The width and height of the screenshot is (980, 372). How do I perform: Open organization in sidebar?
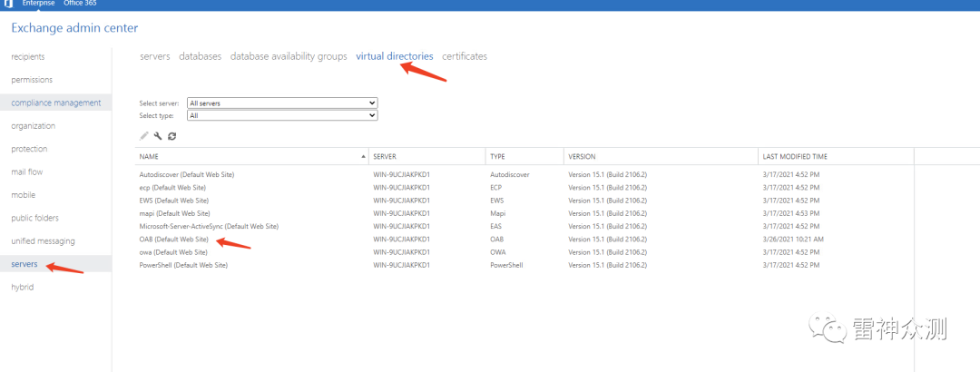(34, 126)
